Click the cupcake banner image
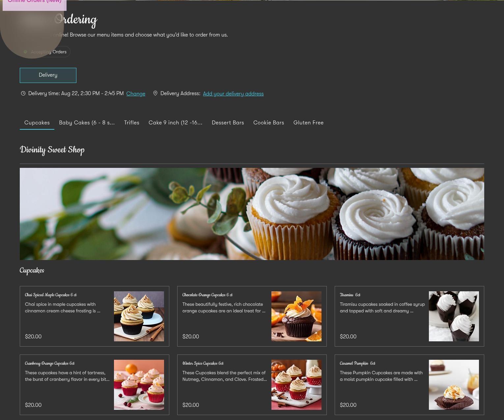This screenshot has width=504, height=420. [x=252, y=214]
